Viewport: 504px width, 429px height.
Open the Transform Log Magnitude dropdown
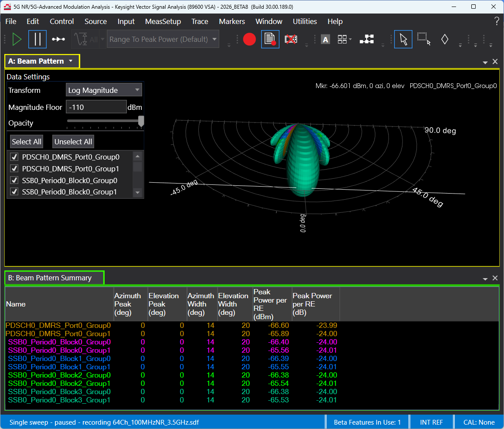click(104, 90)
